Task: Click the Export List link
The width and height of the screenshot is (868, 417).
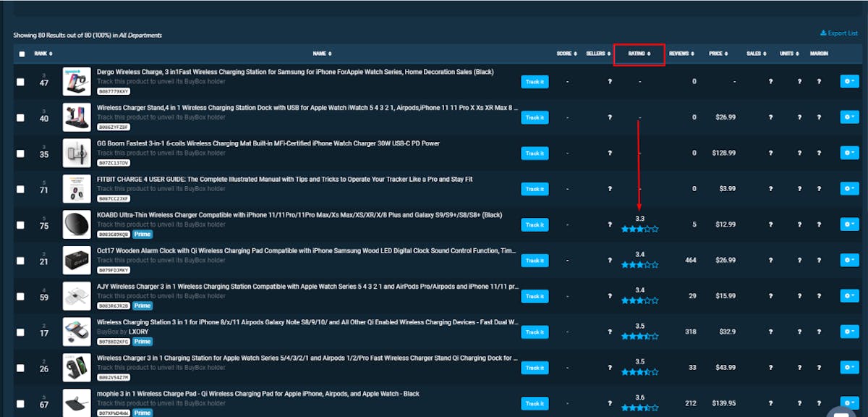Action: pos(839,33)
